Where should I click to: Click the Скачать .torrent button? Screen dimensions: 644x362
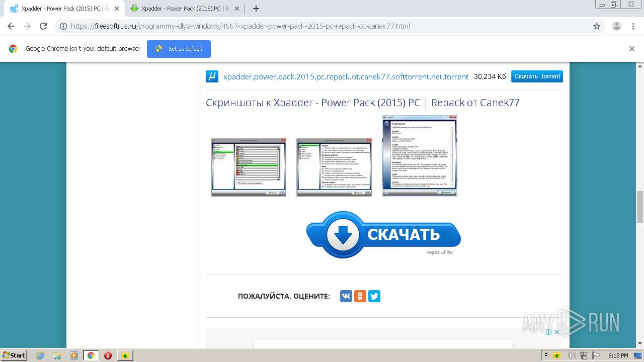click(x=537, y=76)
